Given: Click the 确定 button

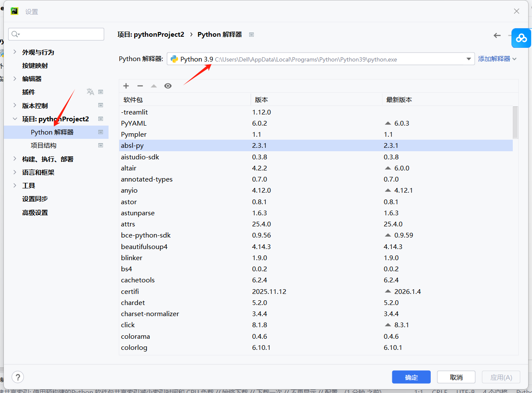Looking at the screenshot, I should (x=411, y=377).
